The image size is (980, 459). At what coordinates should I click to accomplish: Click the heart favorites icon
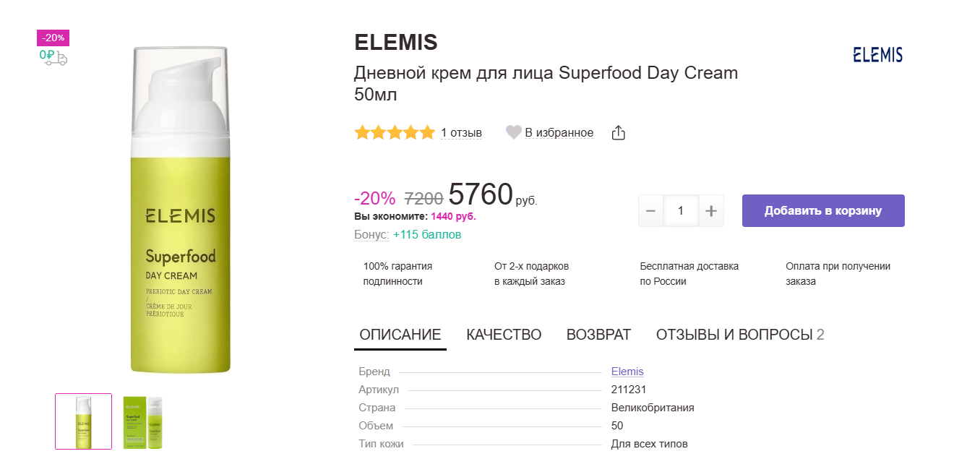coord(513,132)
